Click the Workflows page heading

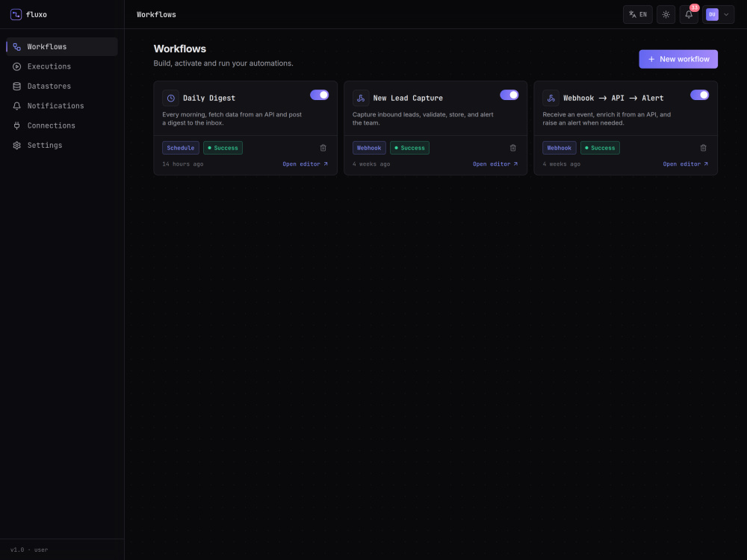point(179,49)
